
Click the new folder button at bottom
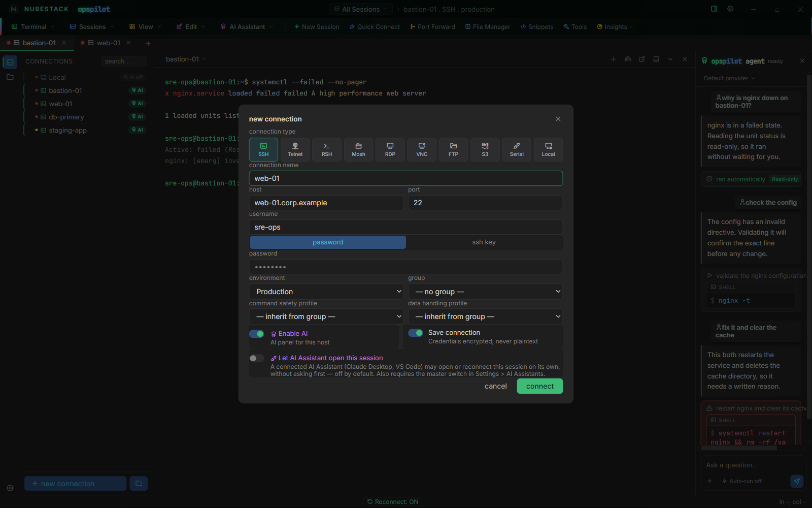tap(139, 484)
